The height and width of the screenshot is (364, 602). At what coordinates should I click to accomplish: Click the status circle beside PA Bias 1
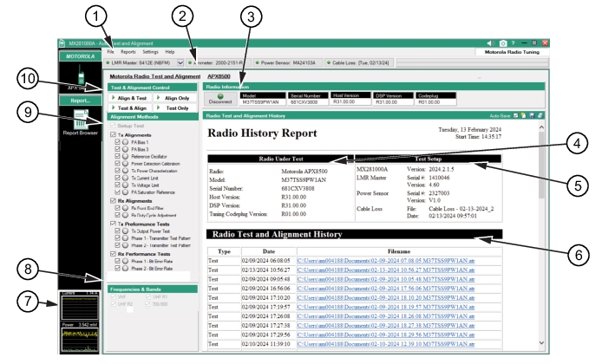[x=125, y=142]
